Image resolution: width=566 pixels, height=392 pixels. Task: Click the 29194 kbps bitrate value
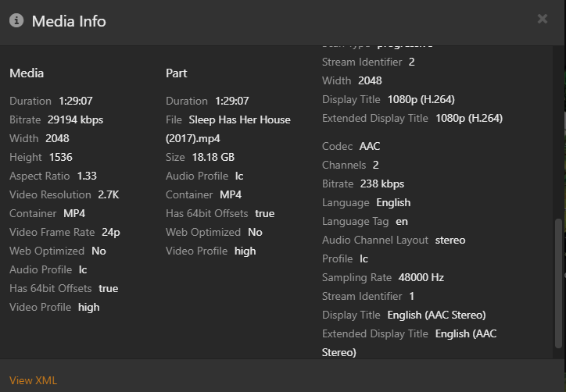pos(75,119)
